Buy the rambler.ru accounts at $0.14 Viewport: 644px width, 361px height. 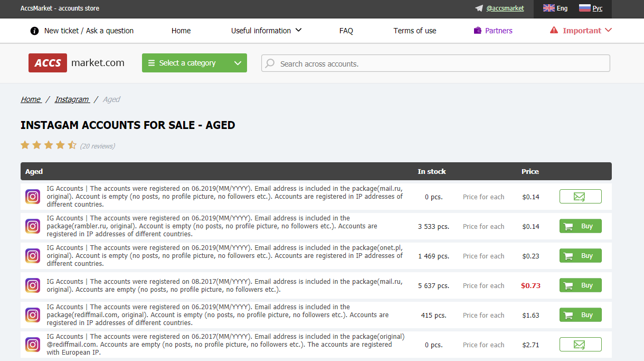click(580, 226)
